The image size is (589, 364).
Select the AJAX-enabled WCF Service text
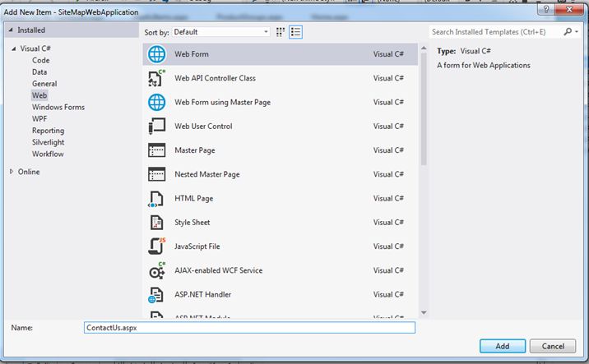(x=218, y=270)
